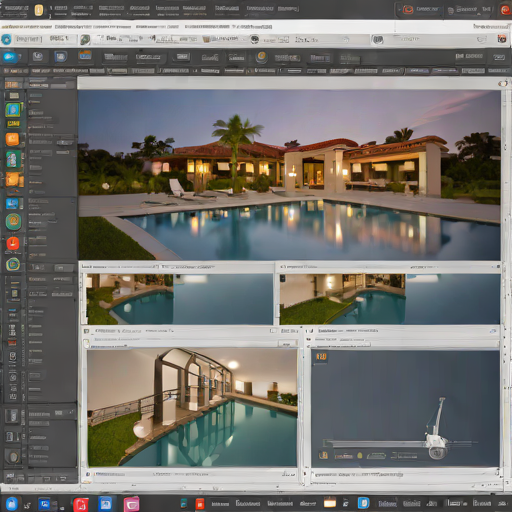The image size is (512, 512).
Task: Open the first item in the top menu strip
Action: (15, 8)
